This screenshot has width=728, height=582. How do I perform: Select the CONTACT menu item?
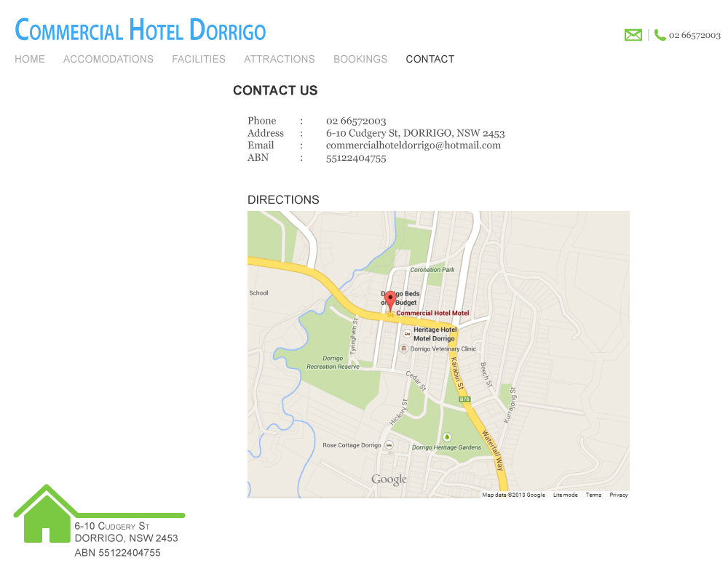click(x=430, y=60)
